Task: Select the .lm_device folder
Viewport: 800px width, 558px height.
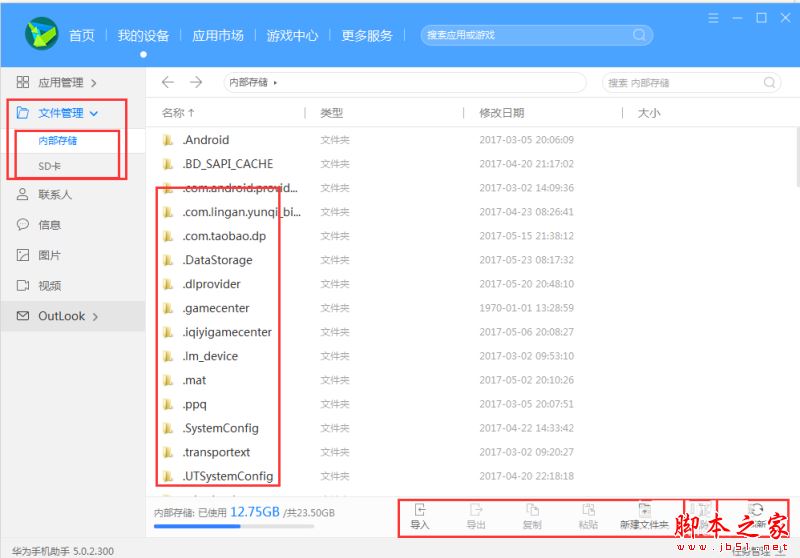Action: 210,356
